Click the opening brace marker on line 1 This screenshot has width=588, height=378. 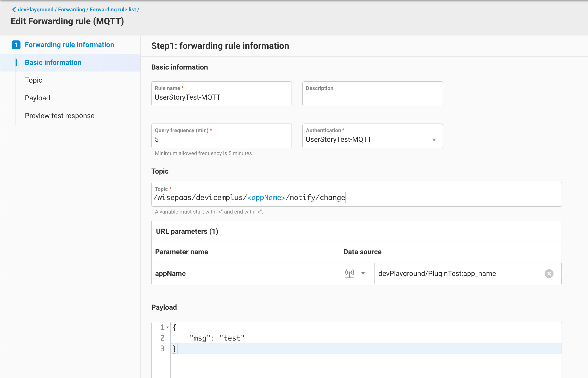click(x=174, y=327)
